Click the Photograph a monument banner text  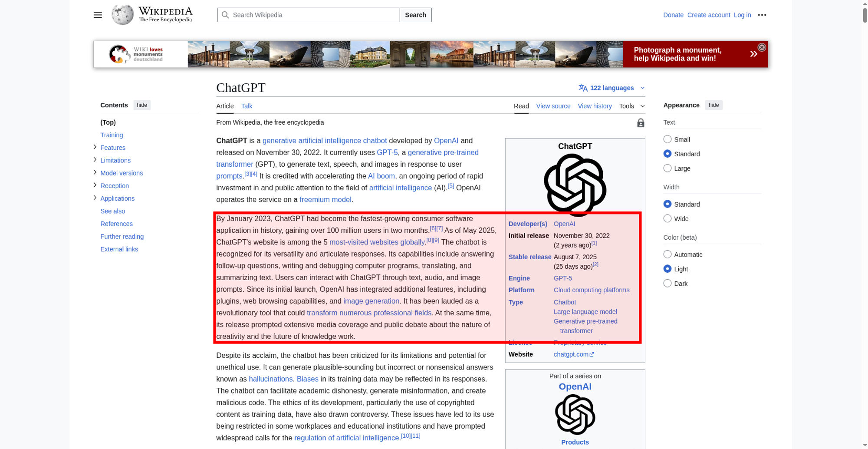click(x=677, y=54)
